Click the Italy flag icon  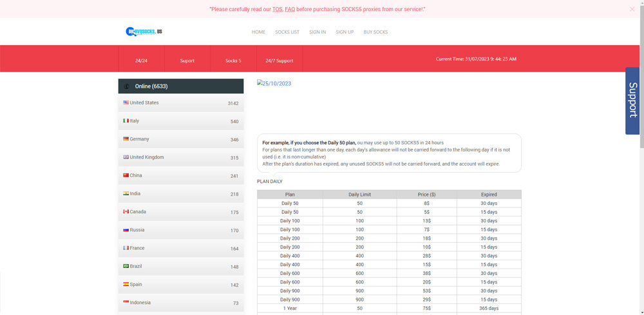(126, 120)
